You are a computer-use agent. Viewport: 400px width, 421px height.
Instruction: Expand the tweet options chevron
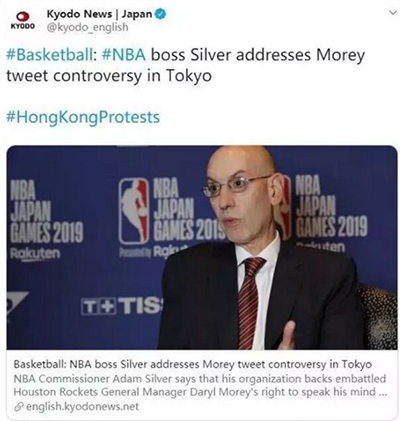[393, 12]
